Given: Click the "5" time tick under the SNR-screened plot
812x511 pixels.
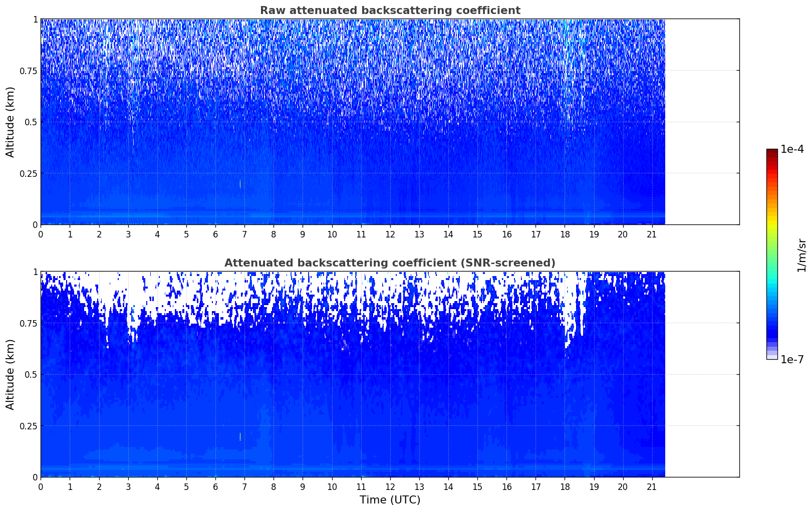Looking at the screenshot, I should tap(186, 486).
